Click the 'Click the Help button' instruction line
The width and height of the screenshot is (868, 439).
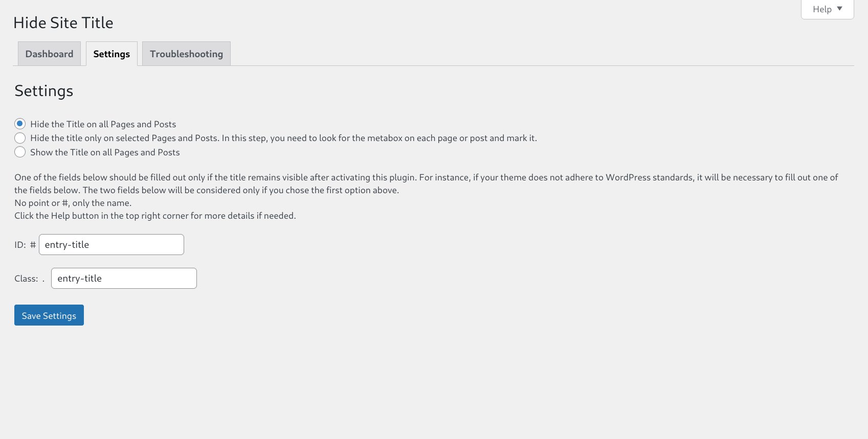155,216
